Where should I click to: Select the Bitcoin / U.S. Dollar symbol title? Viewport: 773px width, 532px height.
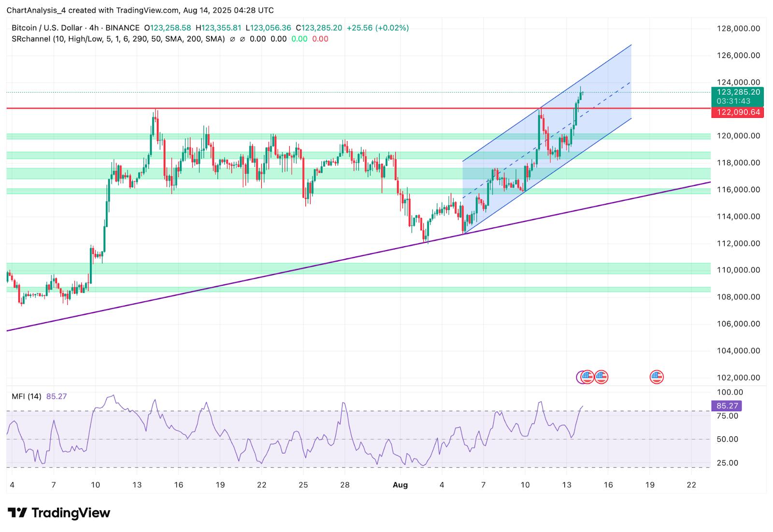pyautogui.click(x=47, y=28)
